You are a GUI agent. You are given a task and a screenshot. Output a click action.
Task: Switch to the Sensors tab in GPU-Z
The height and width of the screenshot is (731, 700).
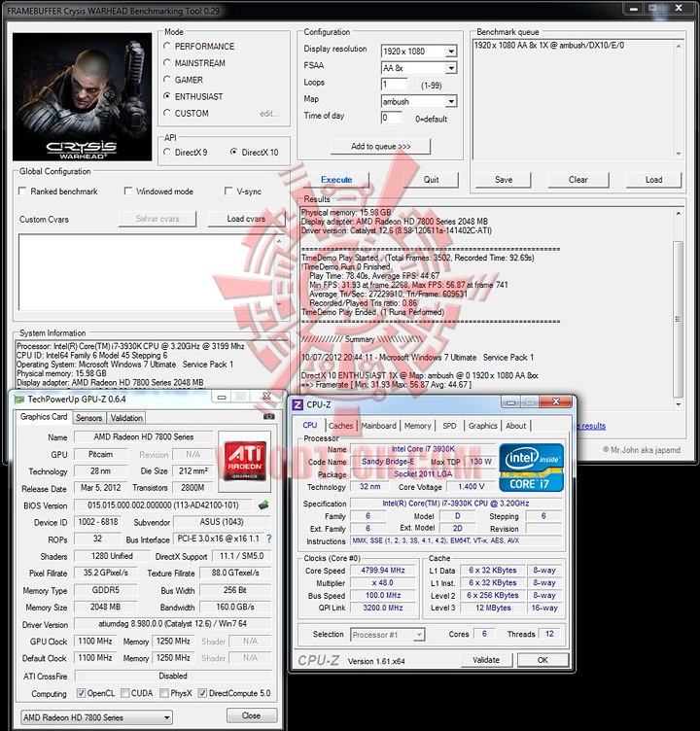point(89,418)
